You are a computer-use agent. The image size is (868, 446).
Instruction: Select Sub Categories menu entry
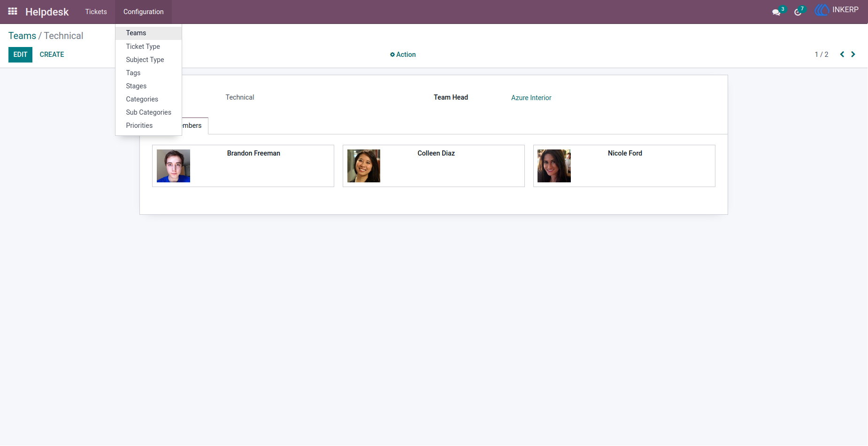tap(148, 112)
